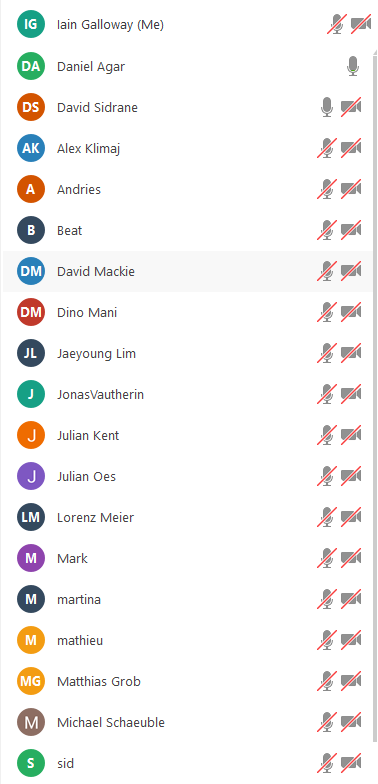Toggle Iain Galloway (Me) microphone mute
The height and width of the screenshot is (784, 378).
tap(338, 24)
